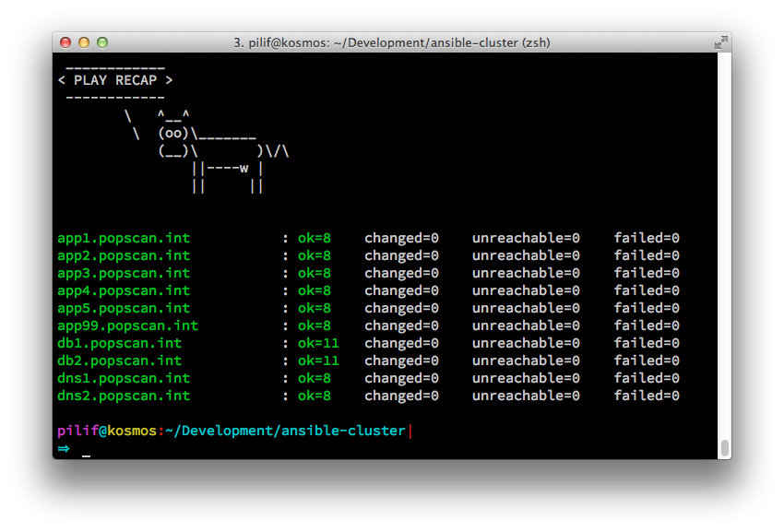Viewport: 784px width, 532px height.
Task: Click failed=0 in the db1 row
Action: pos(647,343)
